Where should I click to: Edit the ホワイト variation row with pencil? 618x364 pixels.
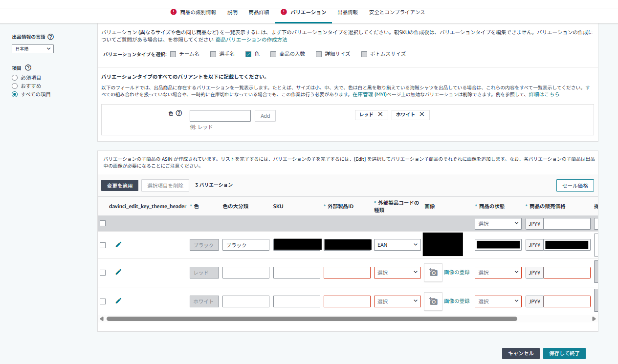pyautogui.click(x=118, y=301)
